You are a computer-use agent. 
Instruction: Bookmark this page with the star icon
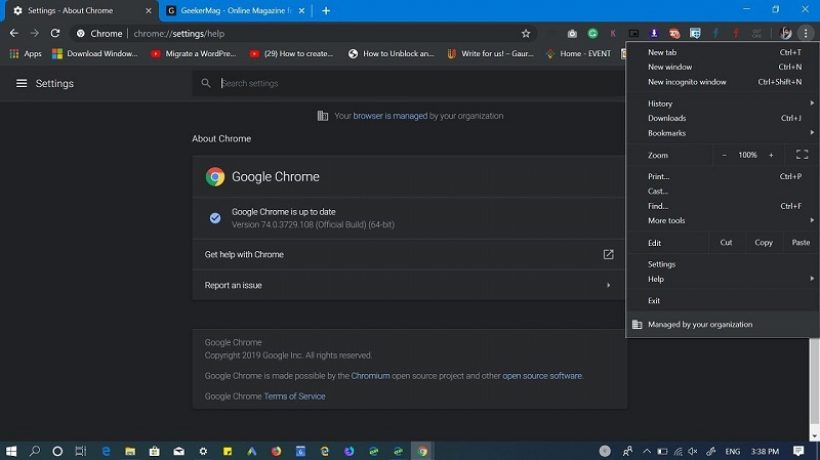pos(526,33)
